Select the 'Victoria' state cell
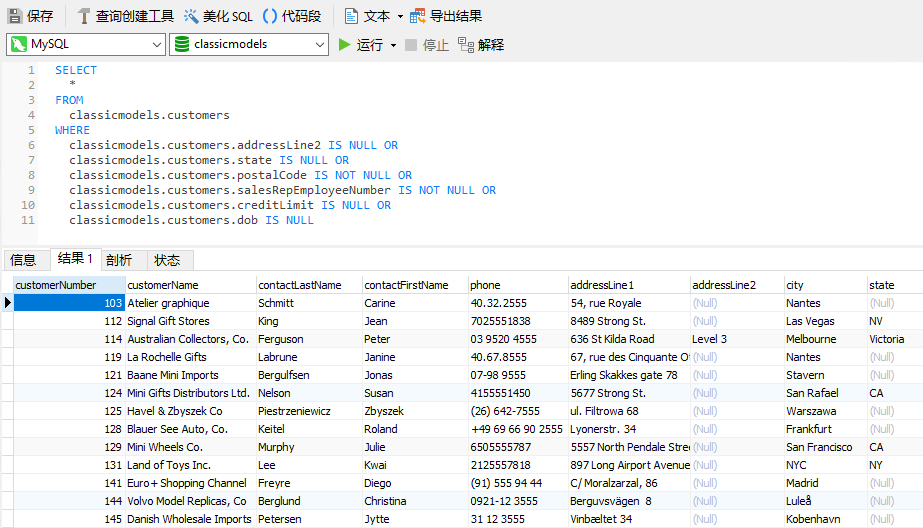The width and height of the screenshot is (923, 528). point(895,339)
